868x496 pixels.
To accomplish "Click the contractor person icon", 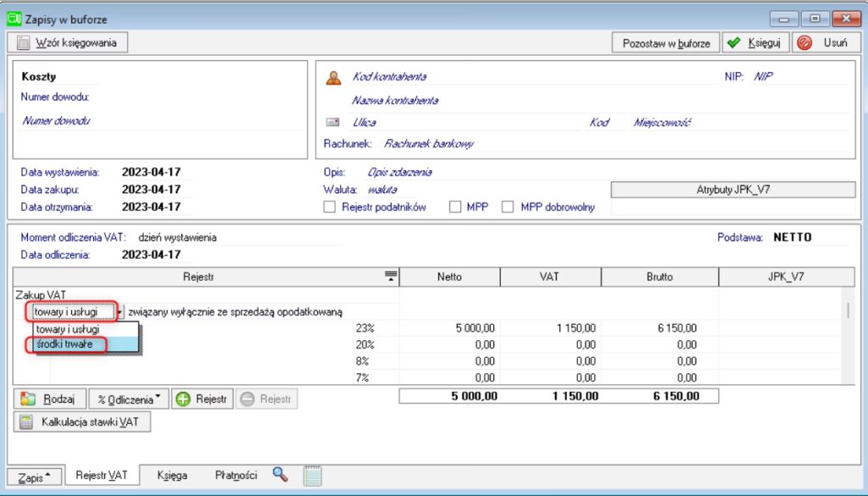I will pyautogui.click(x=334, y=77).
